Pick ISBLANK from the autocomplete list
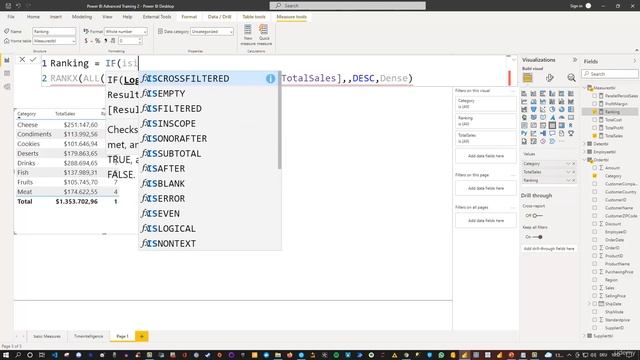The height and width of the screenshot is (360, 640). click(209, 184)
